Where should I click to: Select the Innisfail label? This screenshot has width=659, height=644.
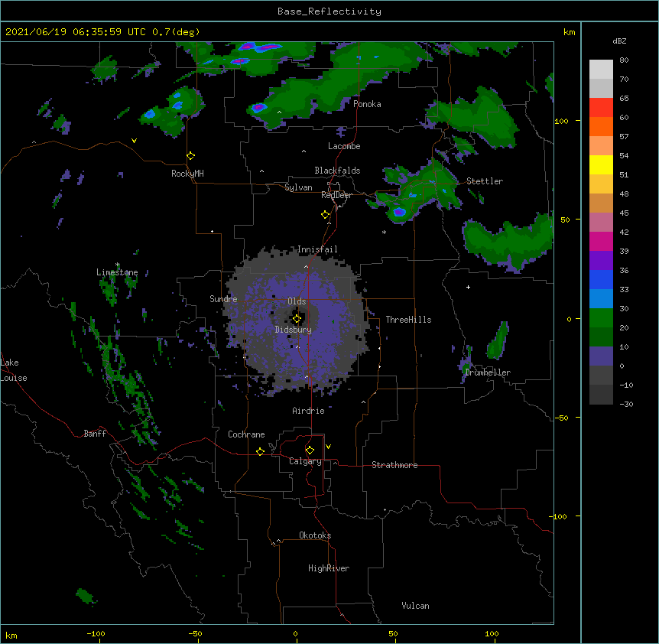317,249
